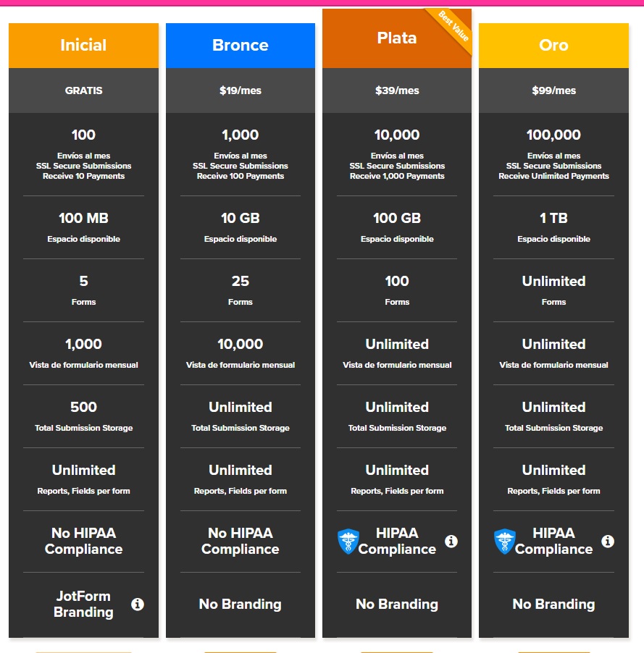The width and height of the screenshot is (644, 653).
Task: Select the Oro plan header
Action: 553,46
